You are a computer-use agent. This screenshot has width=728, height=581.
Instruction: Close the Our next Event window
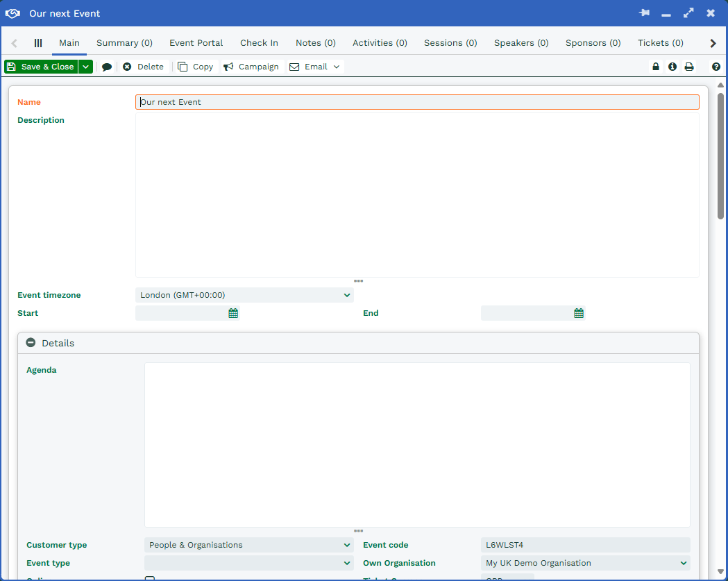pos(711,13)
